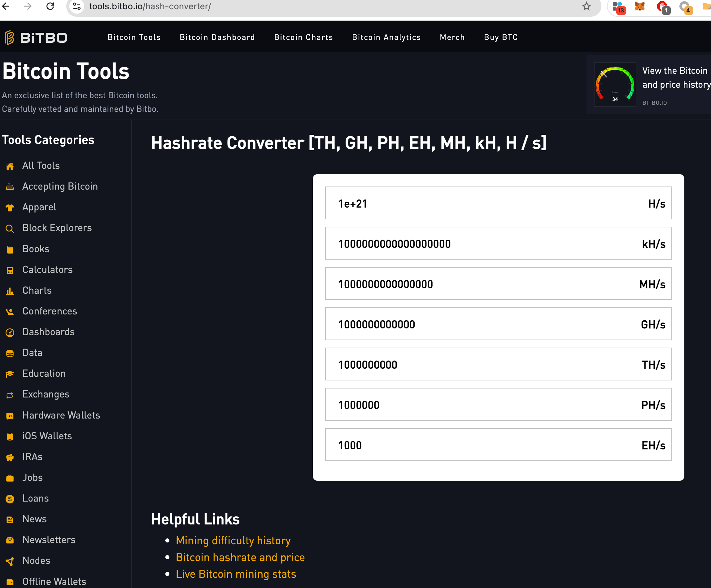Image resolution: width=711 pixels, height=588 pixels.
Task: Click the Apparel t-shirt icon
Action: coord(10,208)
